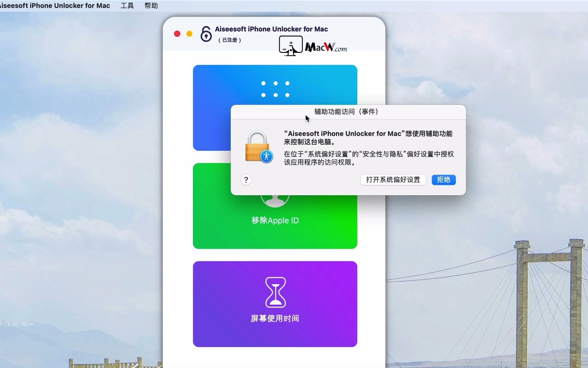Click the hourglass Screen Time icon
Viewport: 588px width, 368px height.
[x=275, y=292]
